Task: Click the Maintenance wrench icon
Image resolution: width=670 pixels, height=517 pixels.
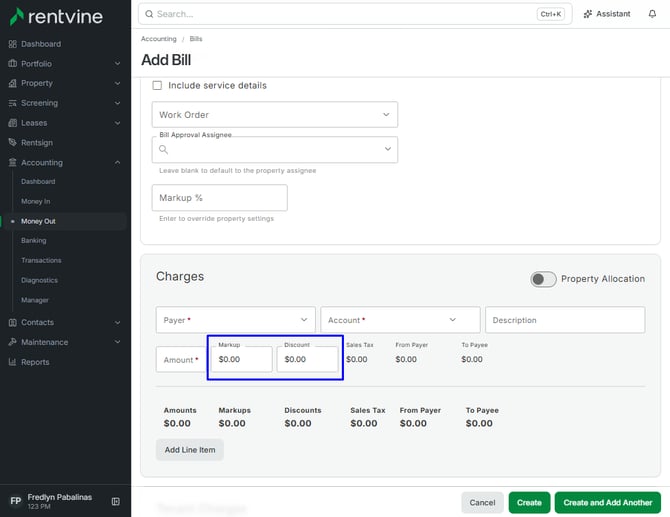Action: (12, 342)
